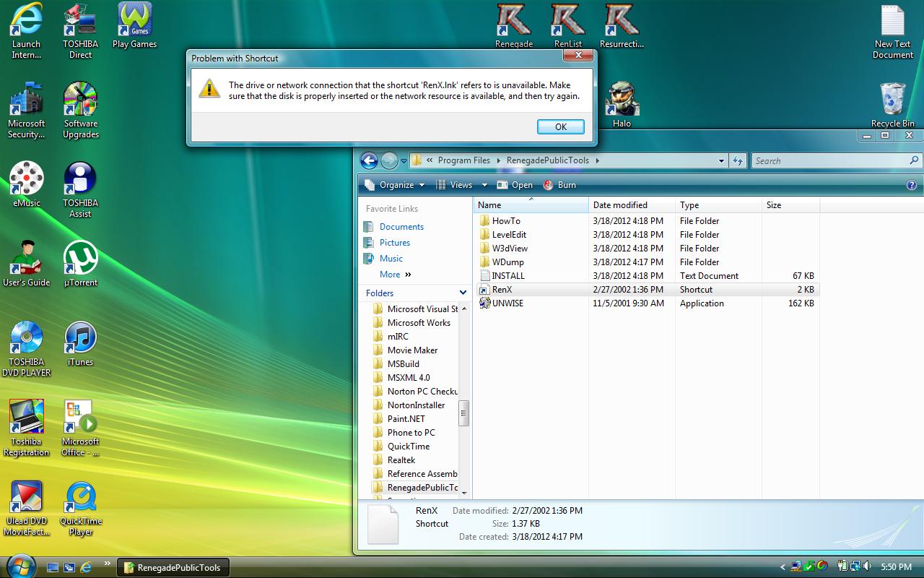Open the uTorrent desktop shortcut

tap(80, 259)
